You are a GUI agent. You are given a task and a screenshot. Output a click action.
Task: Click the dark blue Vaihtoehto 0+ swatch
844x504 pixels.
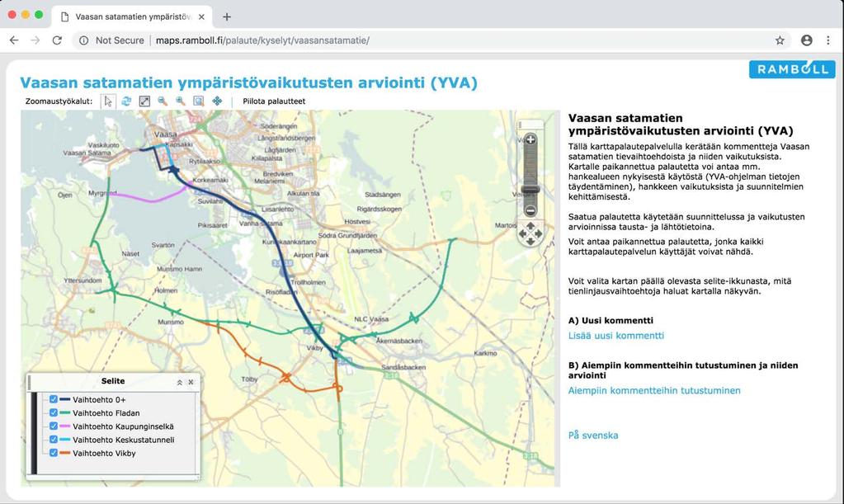click(64, 399)
